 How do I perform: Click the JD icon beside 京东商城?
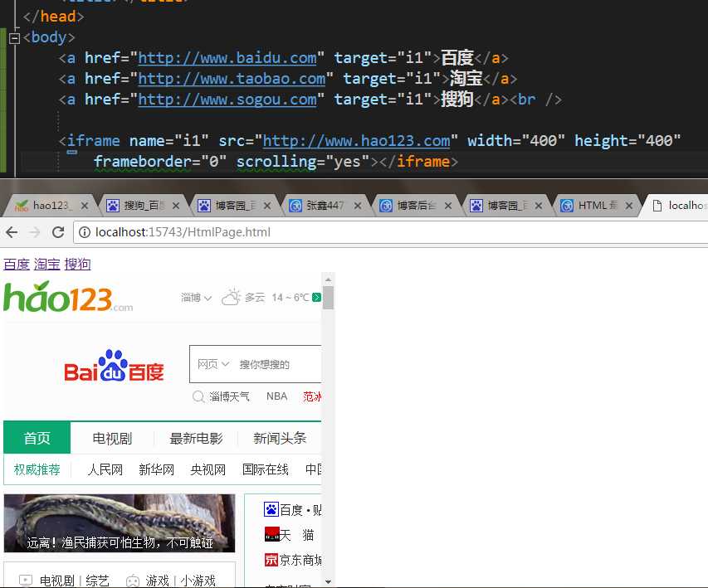pos(271,560)
